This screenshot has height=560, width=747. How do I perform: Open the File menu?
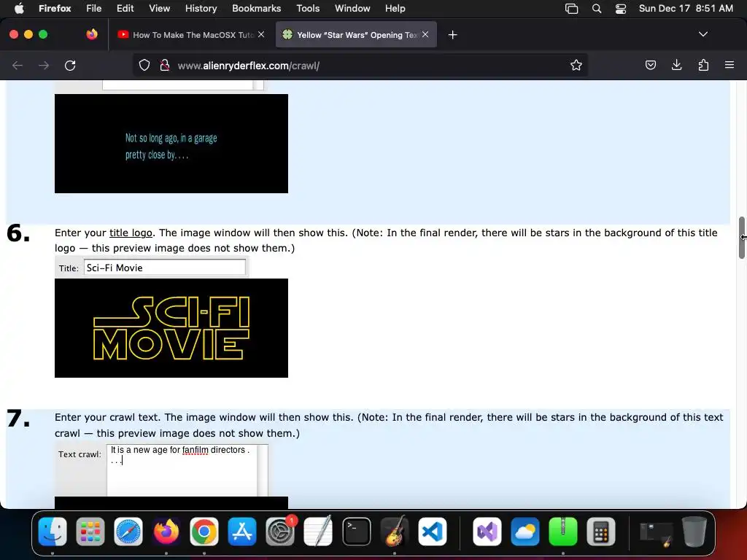(94, 8)
